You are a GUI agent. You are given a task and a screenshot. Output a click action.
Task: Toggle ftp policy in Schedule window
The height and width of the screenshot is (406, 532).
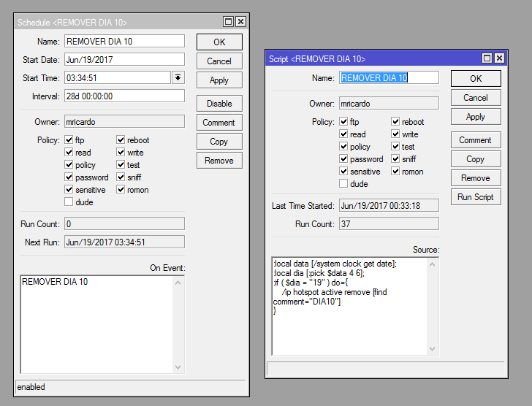[x=69, y=139]
